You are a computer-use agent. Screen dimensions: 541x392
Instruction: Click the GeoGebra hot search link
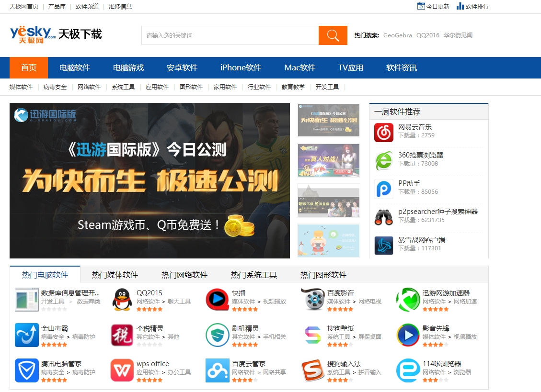click(x=397, y=35)
